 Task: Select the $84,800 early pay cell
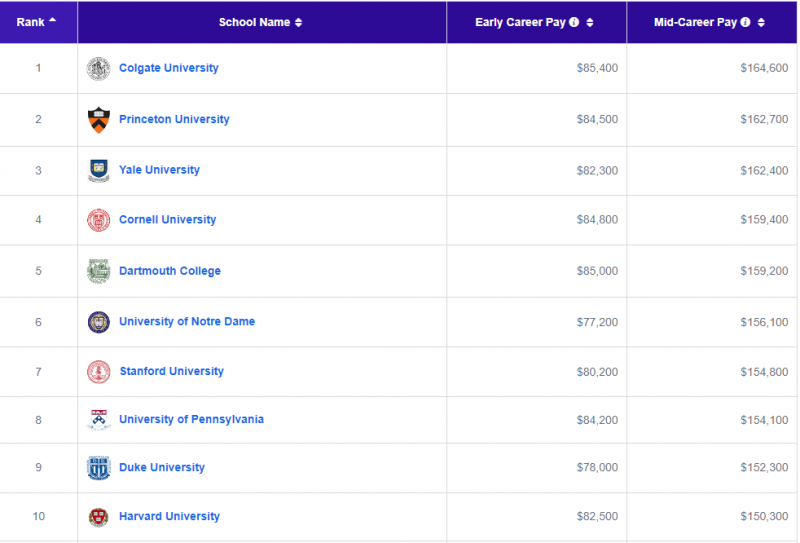[537, 220]
